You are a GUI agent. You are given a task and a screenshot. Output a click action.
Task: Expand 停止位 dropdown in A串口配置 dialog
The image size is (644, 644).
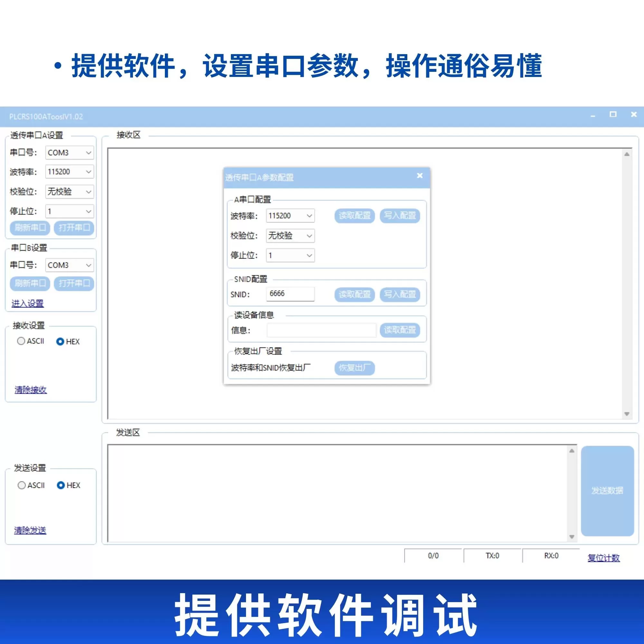click(x=290, y=256)
